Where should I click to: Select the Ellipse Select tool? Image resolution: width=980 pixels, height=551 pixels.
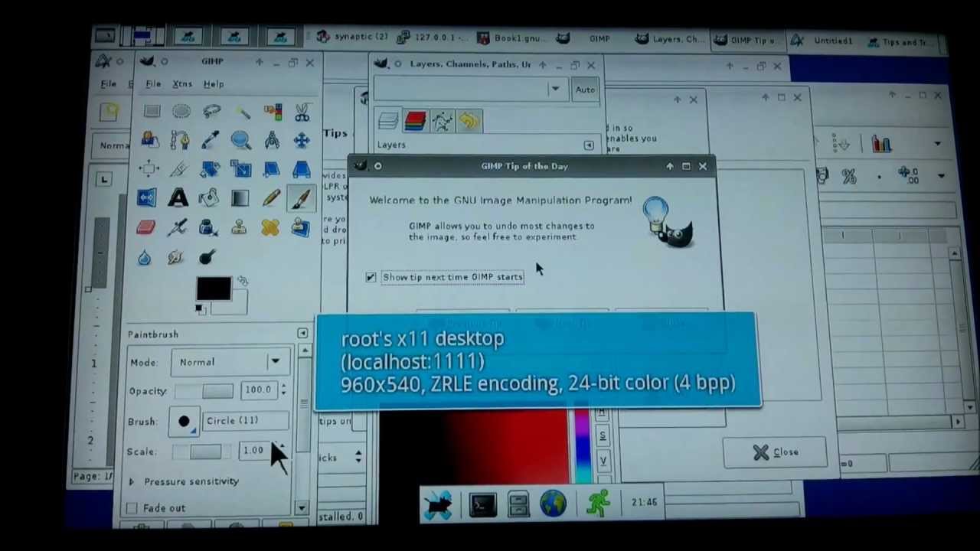(x=181, y=112)
